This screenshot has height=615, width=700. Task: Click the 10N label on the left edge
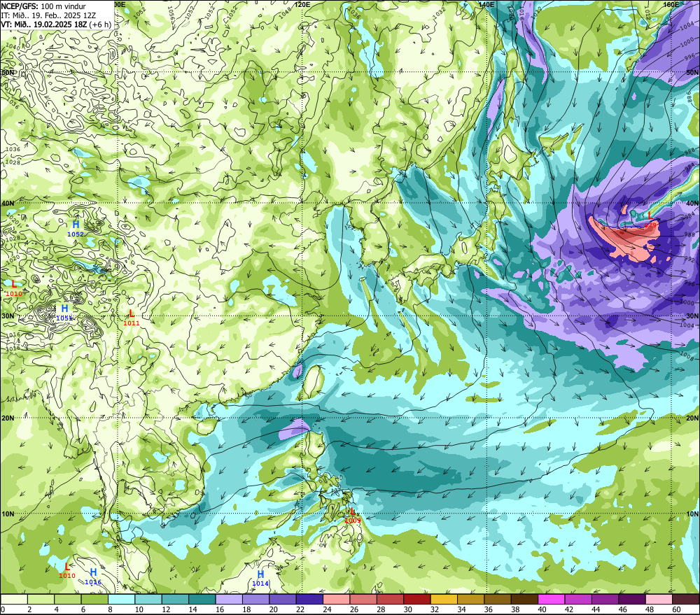8,514
